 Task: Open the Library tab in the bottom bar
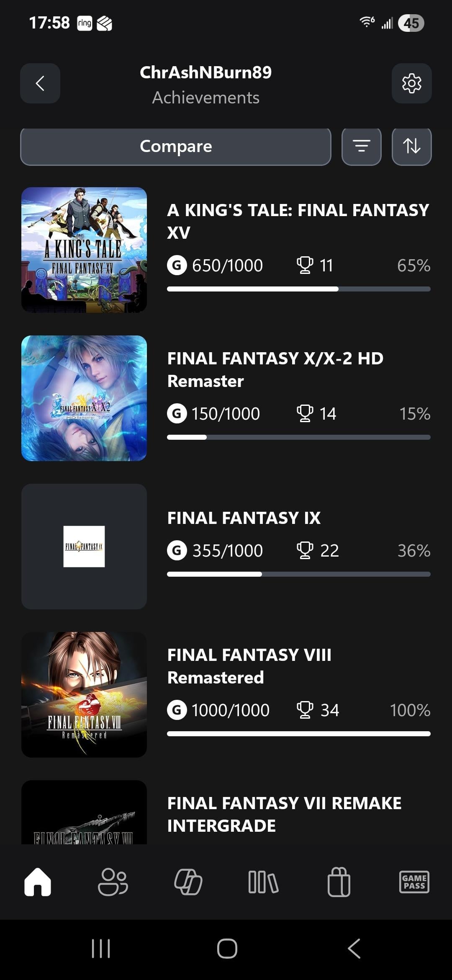point(263,882)
